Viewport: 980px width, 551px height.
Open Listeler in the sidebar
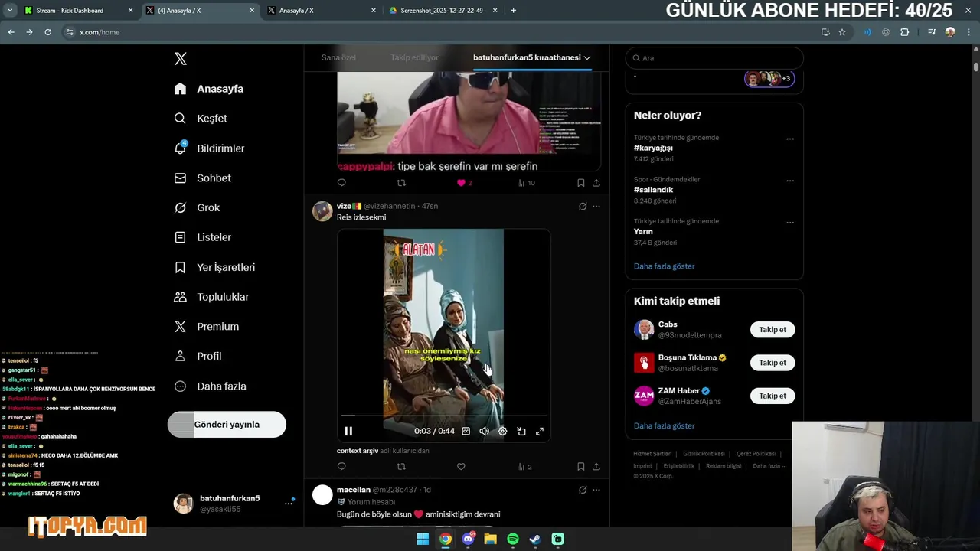[x=202, y=237]
